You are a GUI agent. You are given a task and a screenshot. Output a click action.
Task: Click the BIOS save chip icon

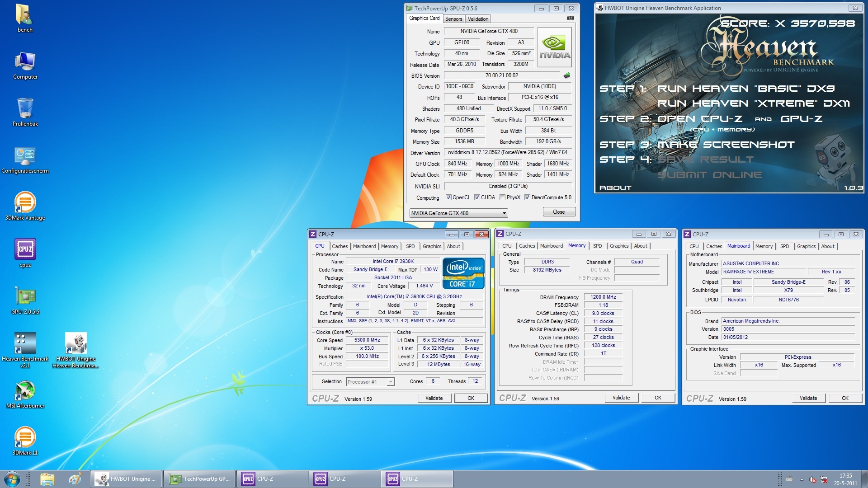567,75
